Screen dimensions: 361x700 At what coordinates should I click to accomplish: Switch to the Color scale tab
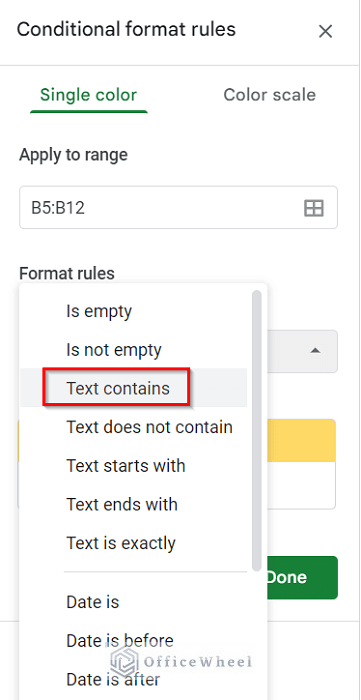click(270, 95)
